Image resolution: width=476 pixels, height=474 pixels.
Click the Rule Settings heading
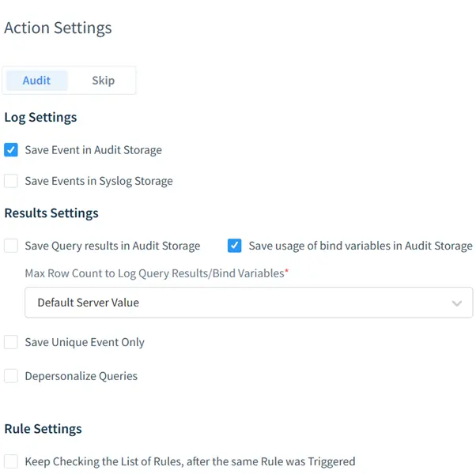43,429
